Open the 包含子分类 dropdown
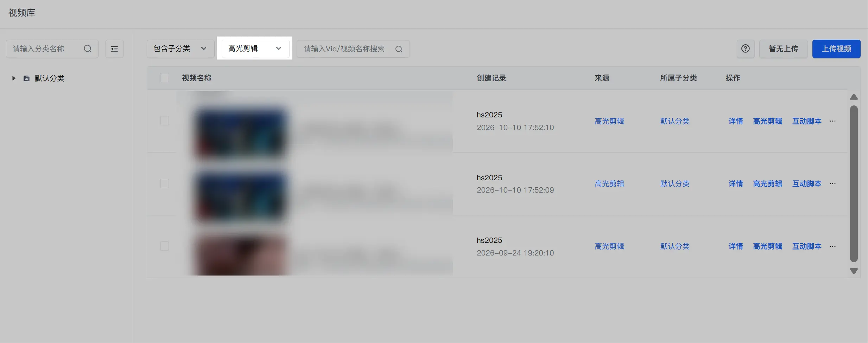Image resolution: width=868 pixels, height=343 pixels. click(x=180, y=49)
